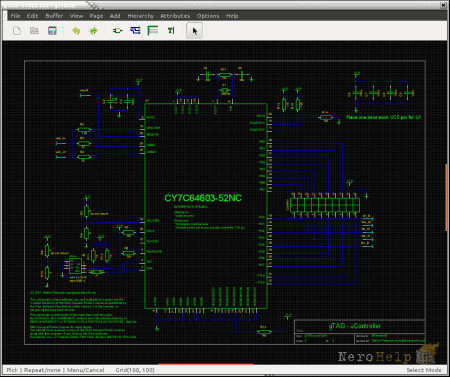Click the Save file toolbar icon
The height and width of the screenshot is (377, 450).
pyautogui.click(x=52, y=31)
